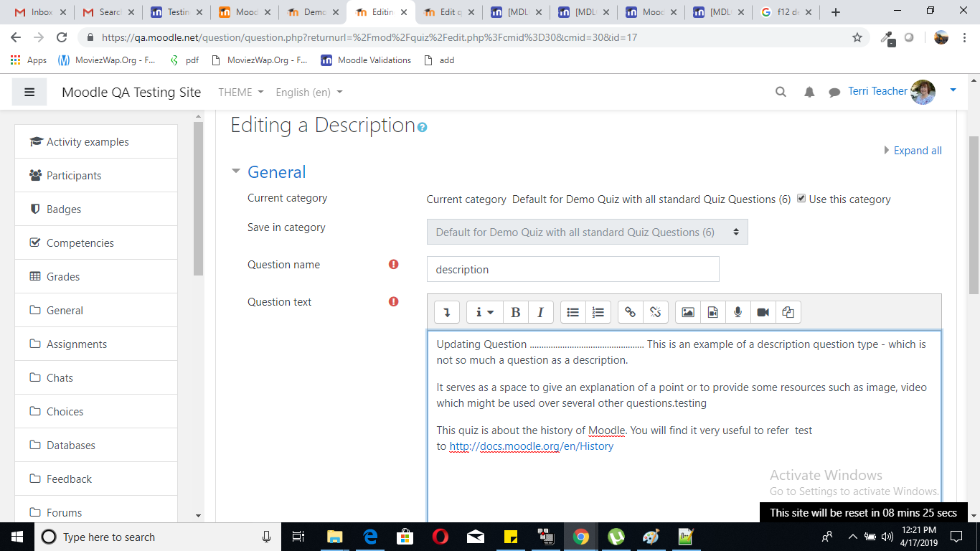Click the sidebar scrollbar
This screenshot has width=980, height=551.
point(199,199)
